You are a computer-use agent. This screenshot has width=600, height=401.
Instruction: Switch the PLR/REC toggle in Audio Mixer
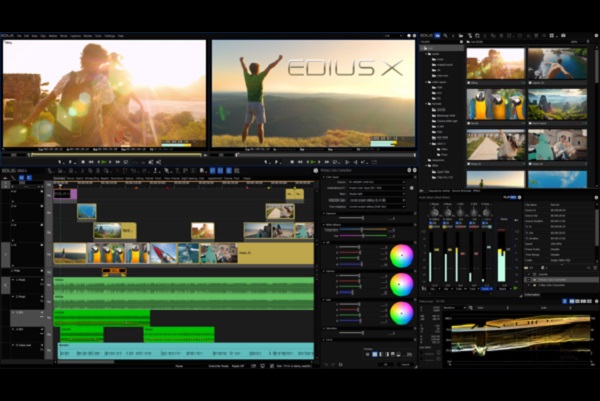510,197
